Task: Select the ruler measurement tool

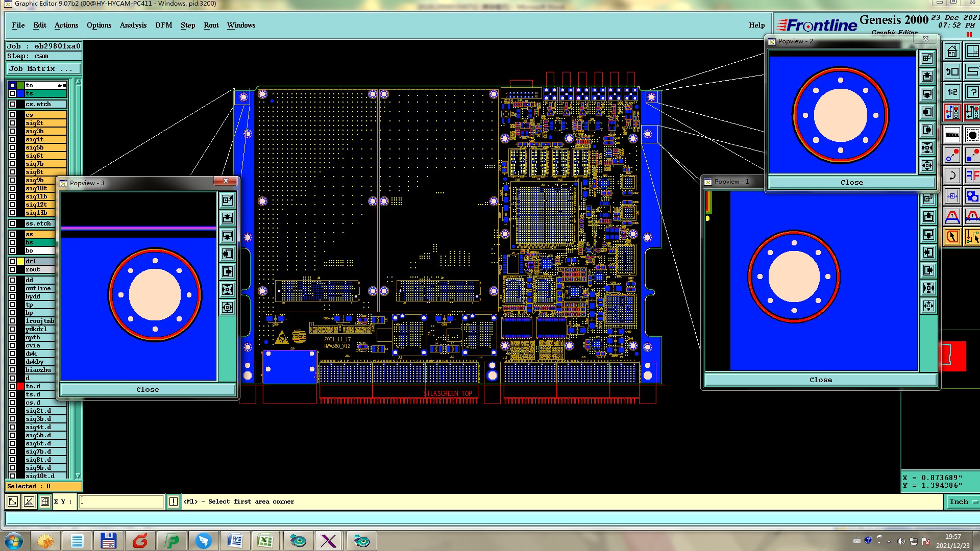Action: [x=952, y=135]
